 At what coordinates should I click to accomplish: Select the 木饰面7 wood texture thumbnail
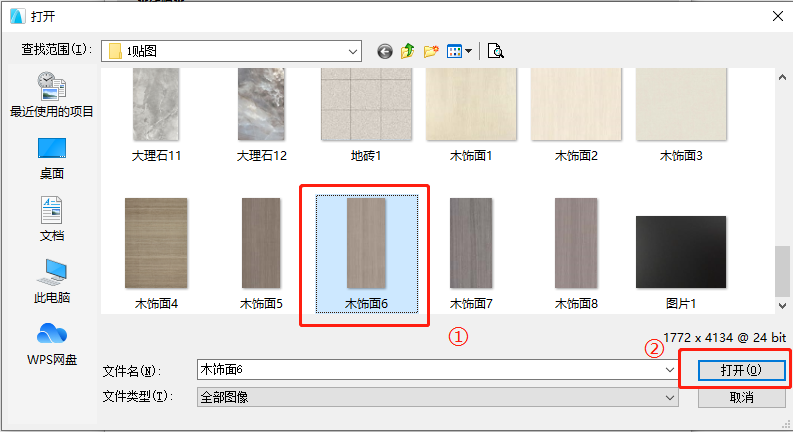tap(471, 242)
